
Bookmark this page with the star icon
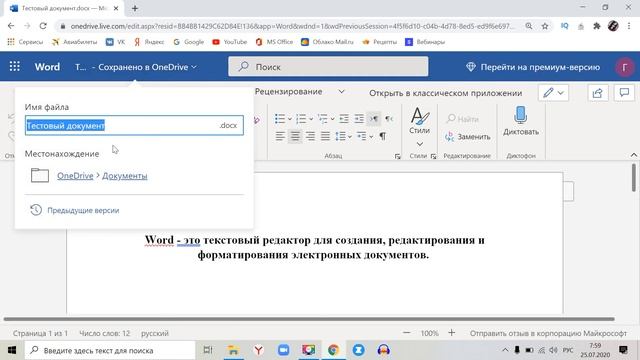(545, 26)
